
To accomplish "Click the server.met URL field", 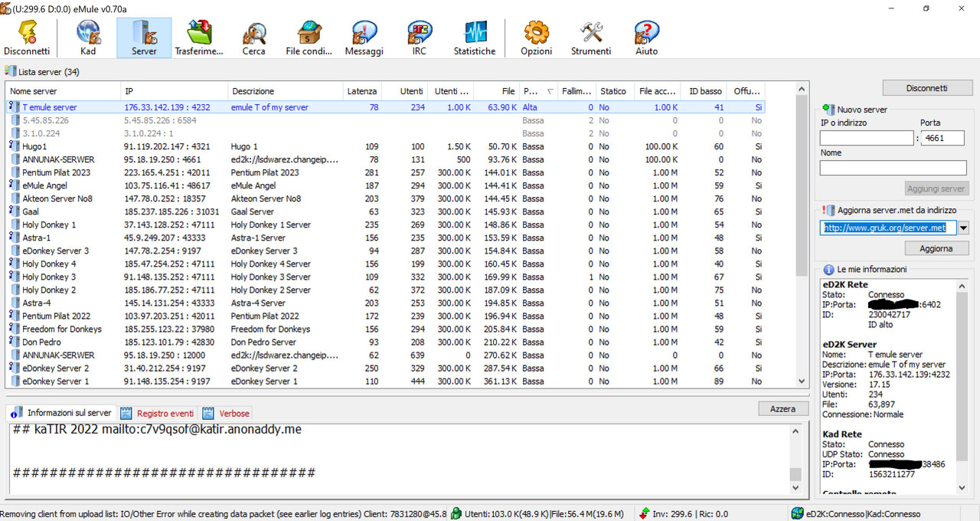I will 888,228.
